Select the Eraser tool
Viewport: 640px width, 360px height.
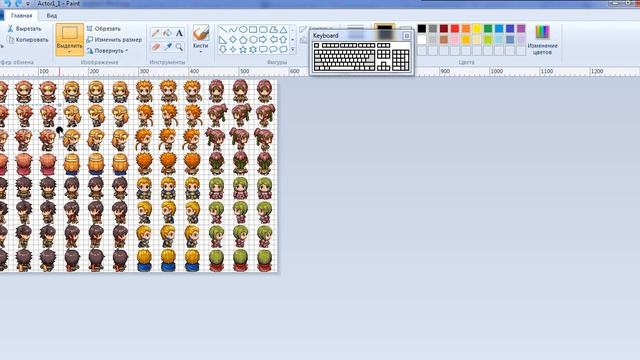156,47
